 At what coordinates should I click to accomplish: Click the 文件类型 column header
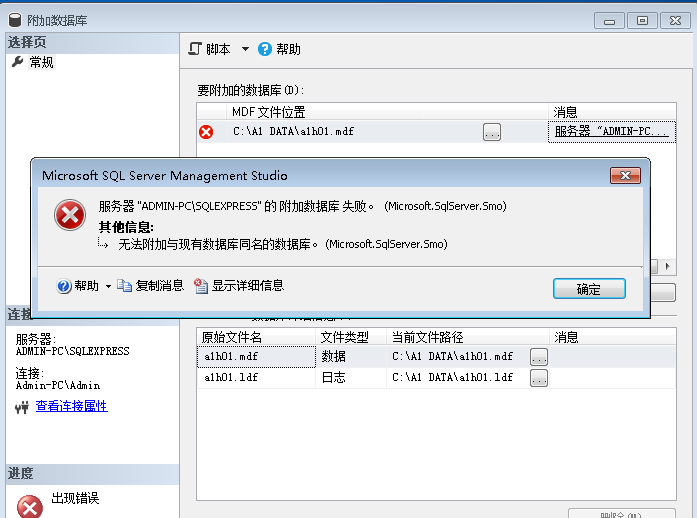pyautogui.click(x=351, y=337)
